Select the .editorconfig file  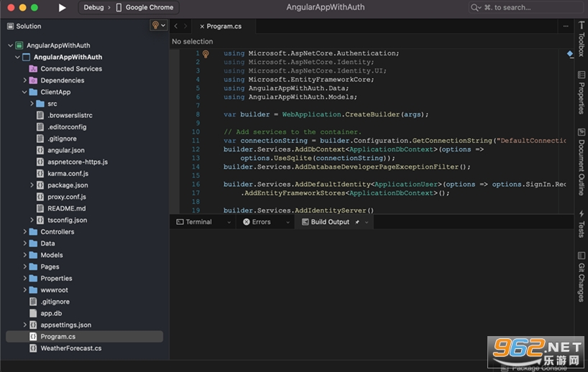coord(67,126)
